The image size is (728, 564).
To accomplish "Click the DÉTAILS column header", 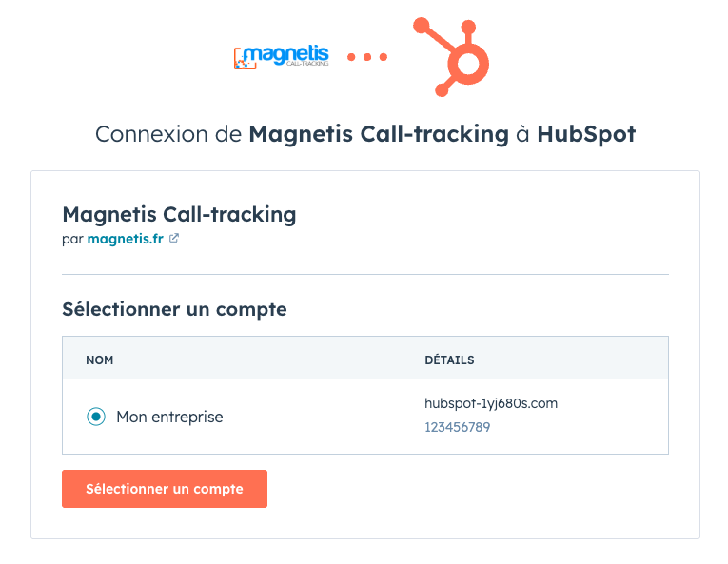I will [449, 360].
